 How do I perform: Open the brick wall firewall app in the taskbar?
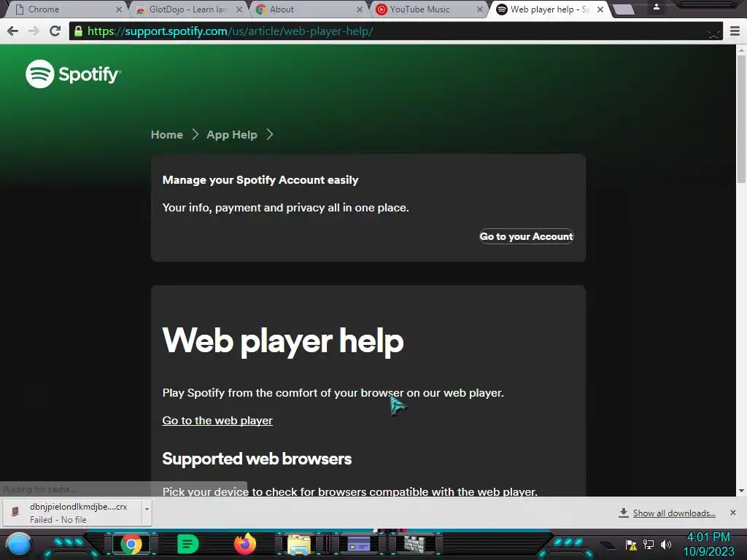point(414,544)
